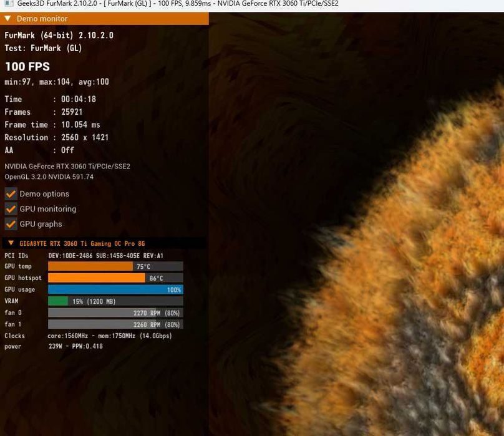The width and height of the screenshot is (504, 436).
Task: Click the GPU hotspot 86°C bar
Action: click(116, 278)
